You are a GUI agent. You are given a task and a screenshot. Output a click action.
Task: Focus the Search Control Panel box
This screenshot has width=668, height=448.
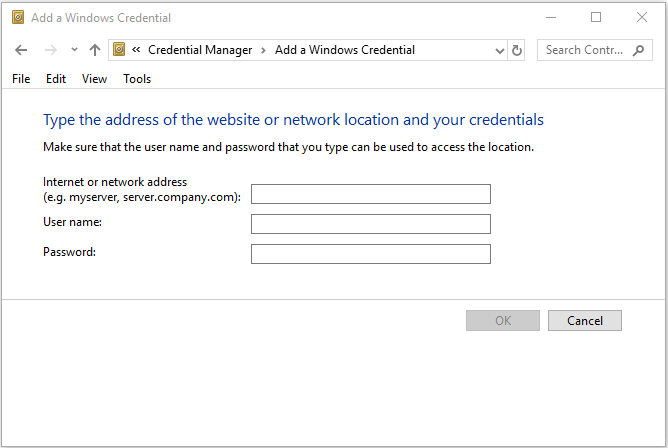pyautogui.click(x=595, y=50)
